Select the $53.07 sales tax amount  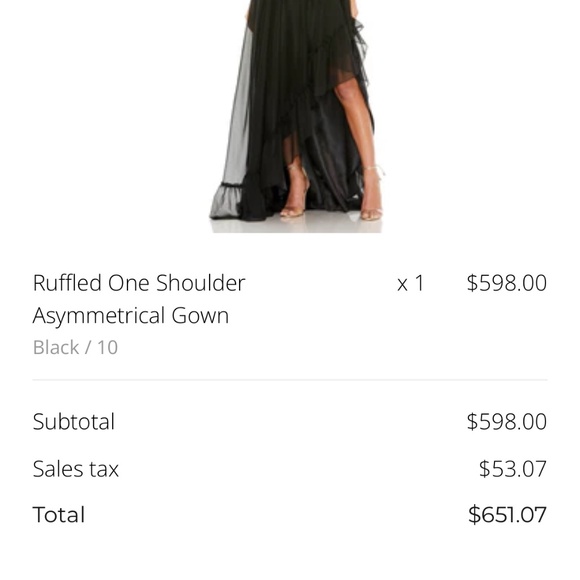[513, 469]
